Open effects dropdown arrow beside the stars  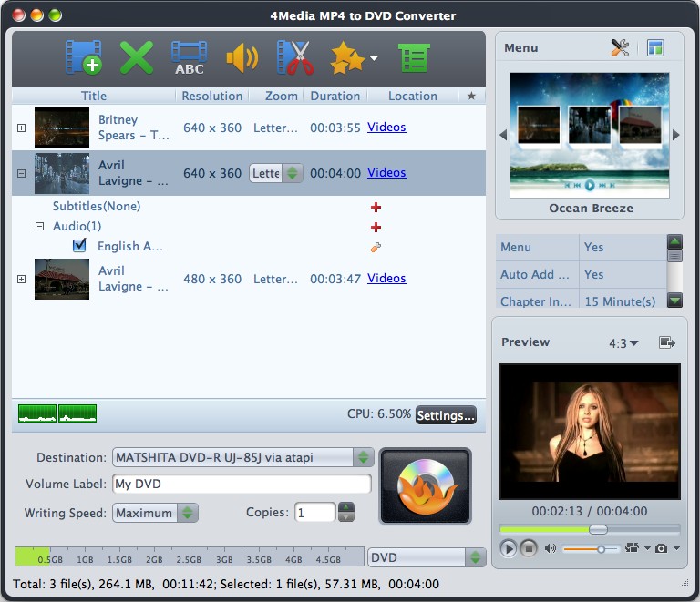[374, 58]
